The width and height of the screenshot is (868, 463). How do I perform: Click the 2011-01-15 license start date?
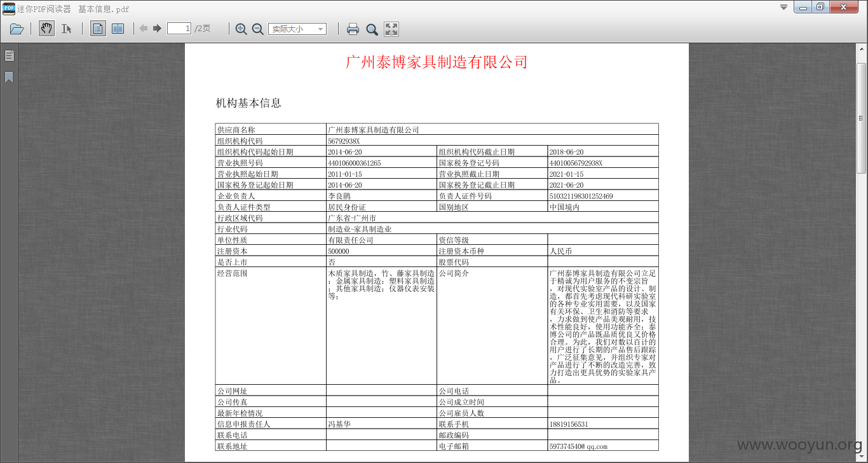pyautogui.click(x=345, y=174)
